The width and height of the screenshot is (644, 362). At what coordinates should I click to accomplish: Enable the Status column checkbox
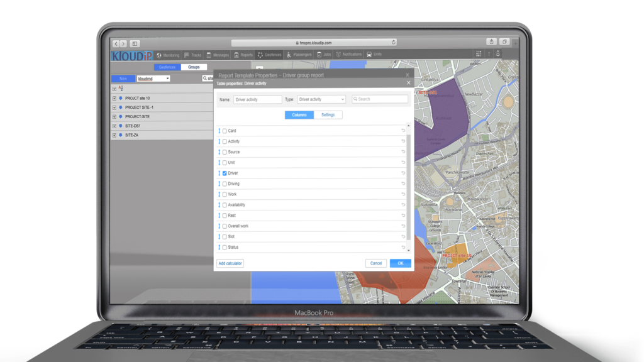click(225, 248)
